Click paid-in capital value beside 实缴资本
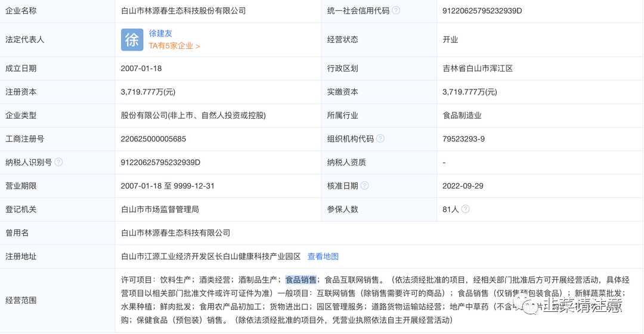644x334 pixels. [470, 92]
